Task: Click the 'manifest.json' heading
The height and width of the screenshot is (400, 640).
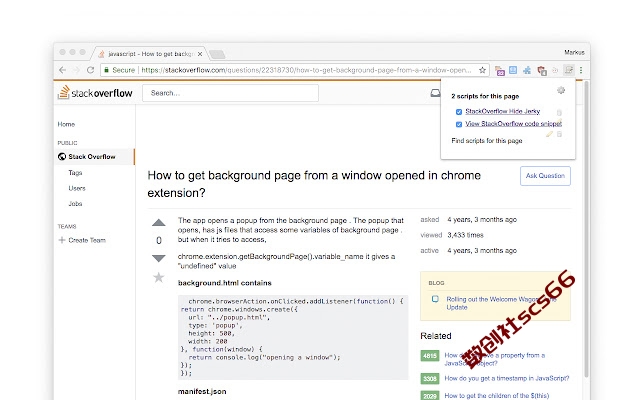Action: pos(202,391)
